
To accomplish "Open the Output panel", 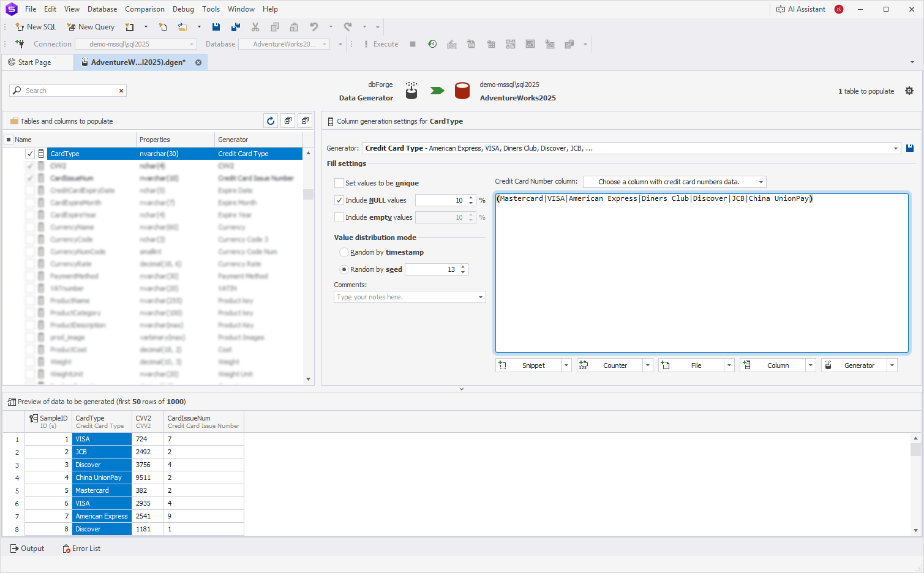I will (x=28, y=549).
